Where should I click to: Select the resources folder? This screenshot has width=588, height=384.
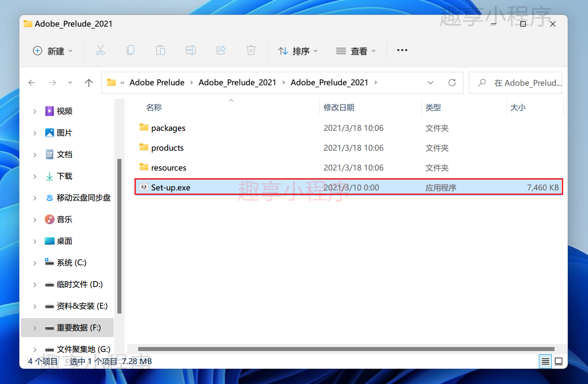coord(349,168)
